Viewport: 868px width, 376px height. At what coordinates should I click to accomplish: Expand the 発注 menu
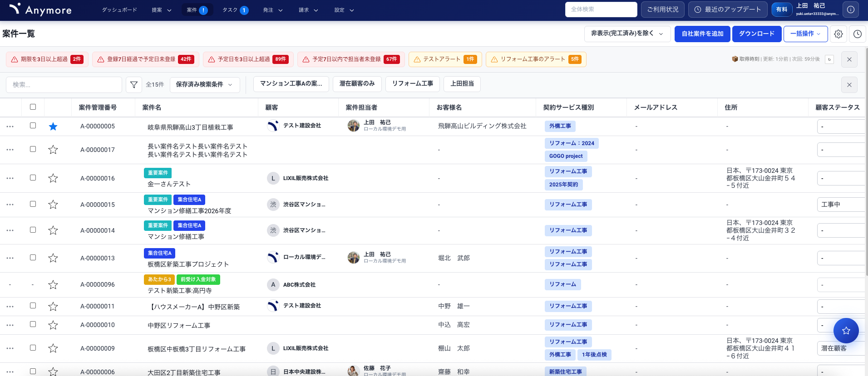pyautogui.click(x=273, y=10)
